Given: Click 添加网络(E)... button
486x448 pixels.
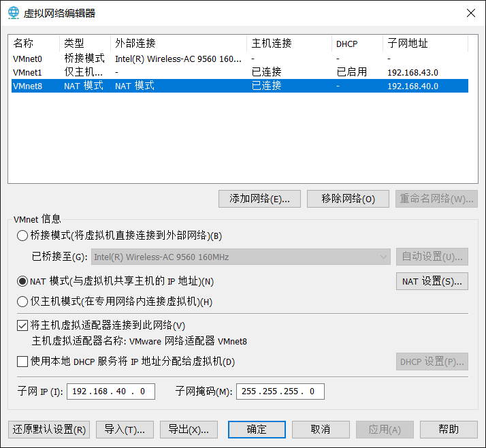Looking at the screenshot, I should [x=259, y=199].
